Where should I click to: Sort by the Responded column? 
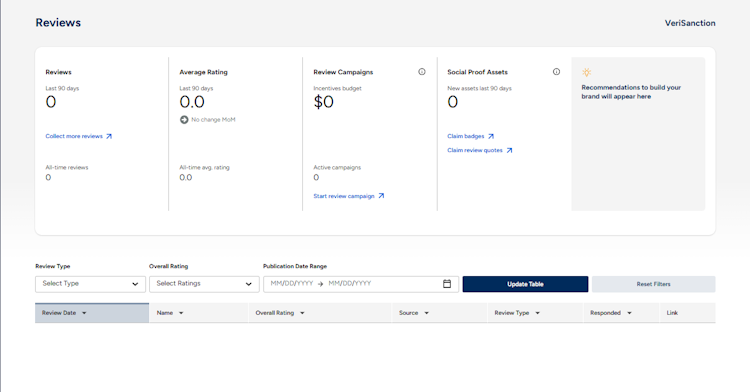(x=621, y=313)
